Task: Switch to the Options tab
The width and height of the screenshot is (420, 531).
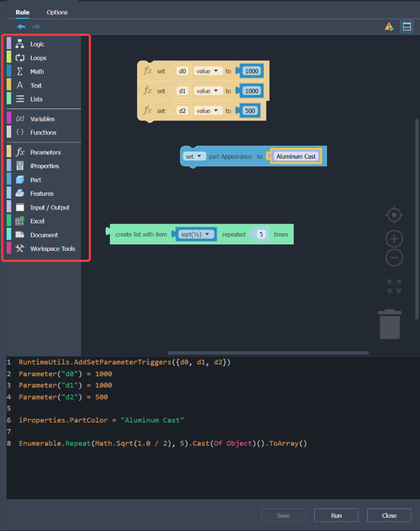Action: [57, 12]
